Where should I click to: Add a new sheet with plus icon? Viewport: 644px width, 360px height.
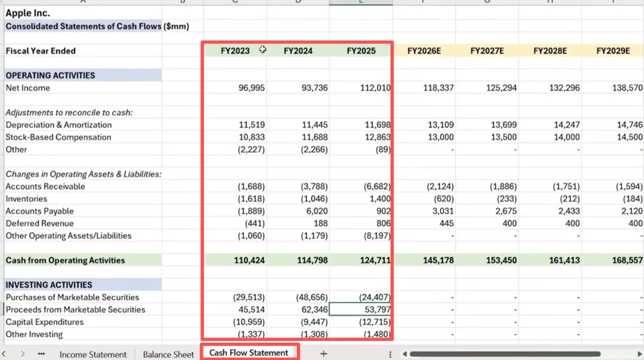pyautogui.click(x=324, y=353)
